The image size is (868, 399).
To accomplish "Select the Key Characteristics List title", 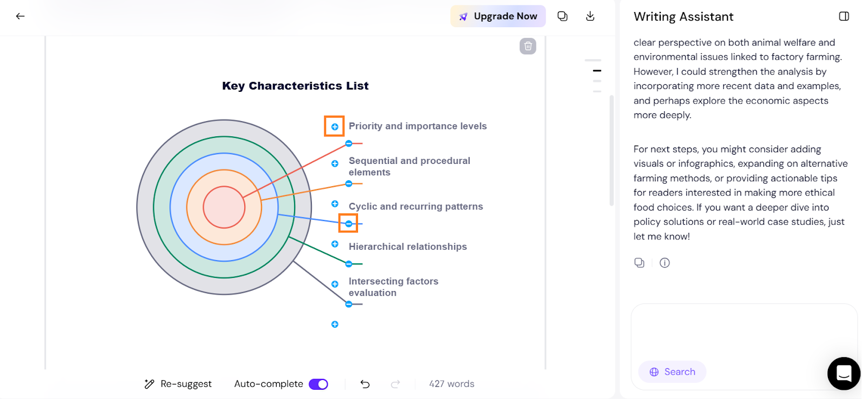I will point(295,86).
